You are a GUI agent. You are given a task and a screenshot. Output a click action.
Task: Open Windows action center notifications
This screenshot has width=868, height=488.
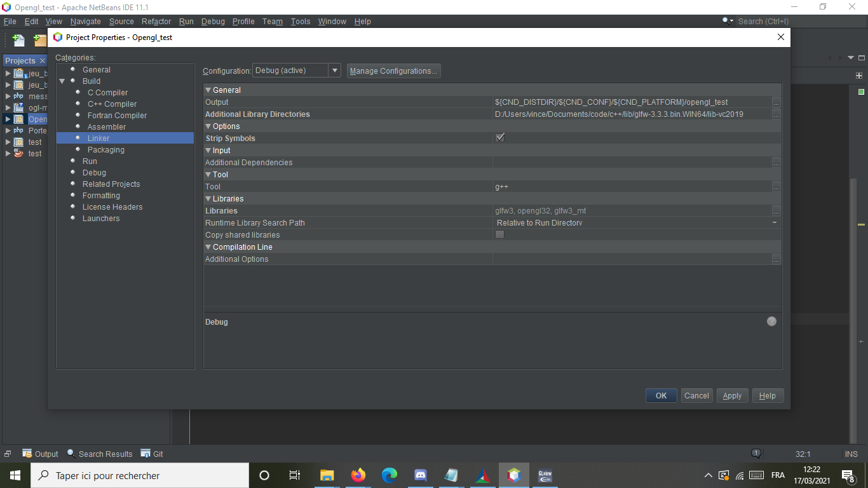pos(848,475)
